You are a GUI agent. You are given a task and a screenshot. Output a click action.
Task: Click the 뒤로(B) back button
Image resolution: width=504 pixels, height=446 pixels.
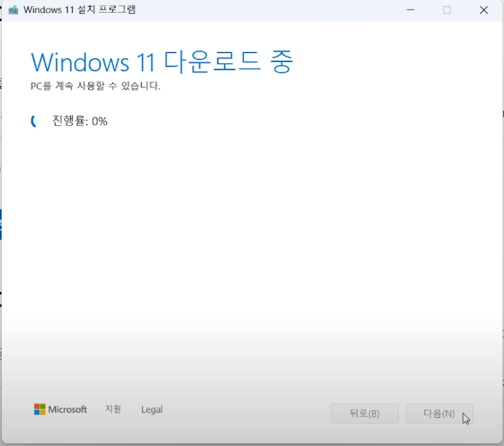click(365, 413)
